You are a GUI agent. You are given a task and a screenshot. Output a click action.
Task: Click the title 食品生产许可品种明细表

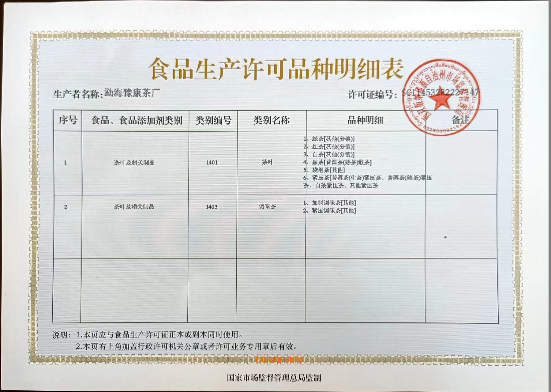(x=276, y=70)
